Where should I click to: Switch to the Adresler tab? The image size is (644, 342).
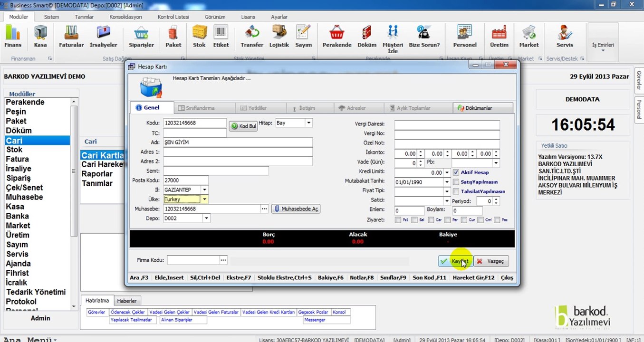click(359, 108)
